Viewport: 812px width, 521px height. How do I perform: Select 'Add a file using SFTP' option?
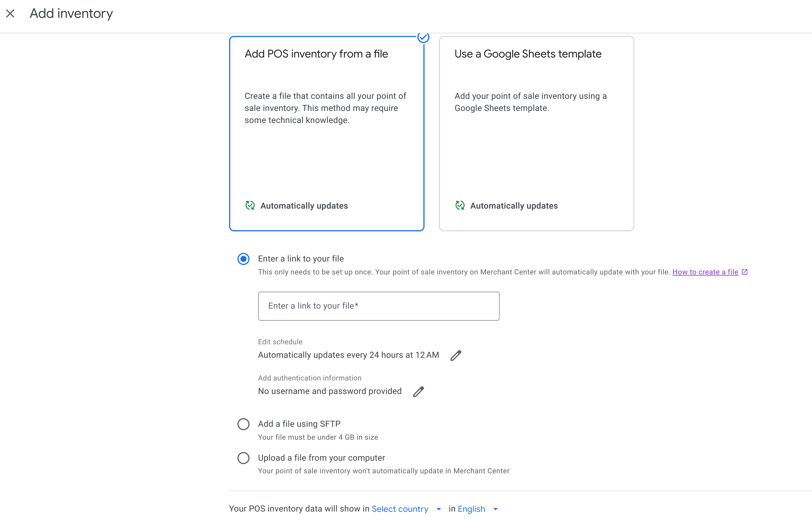tap(243, 424)
